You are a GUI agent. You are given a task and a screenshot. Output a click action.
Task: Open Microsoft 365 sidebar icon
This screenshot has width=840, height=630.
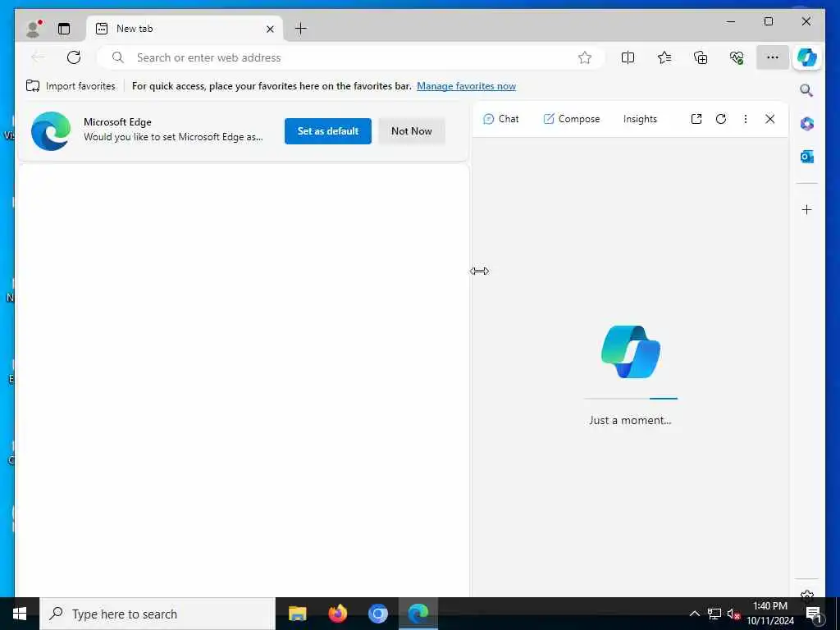tap(807, 124)
